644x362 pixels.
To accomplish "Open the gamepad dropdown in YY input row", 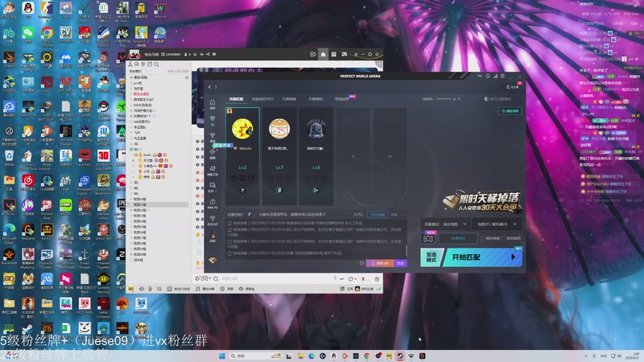I will pos(206,278).
